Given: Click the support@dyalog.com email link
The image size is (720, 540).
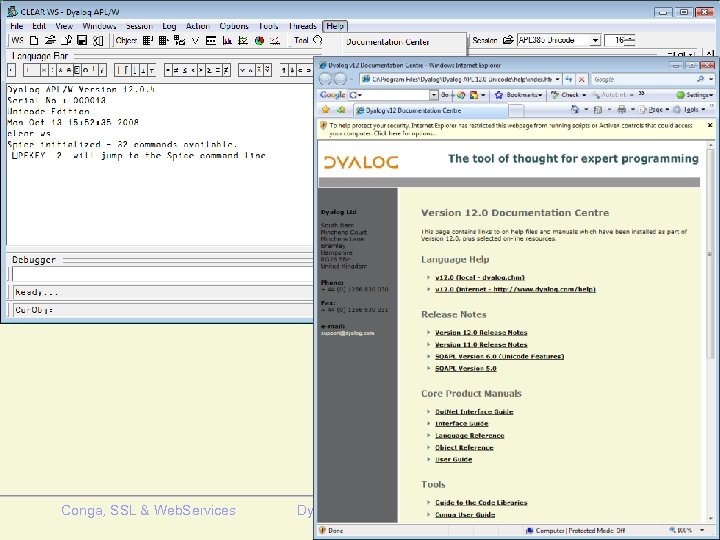Looking at the screenshot, I should coord(347,333).
